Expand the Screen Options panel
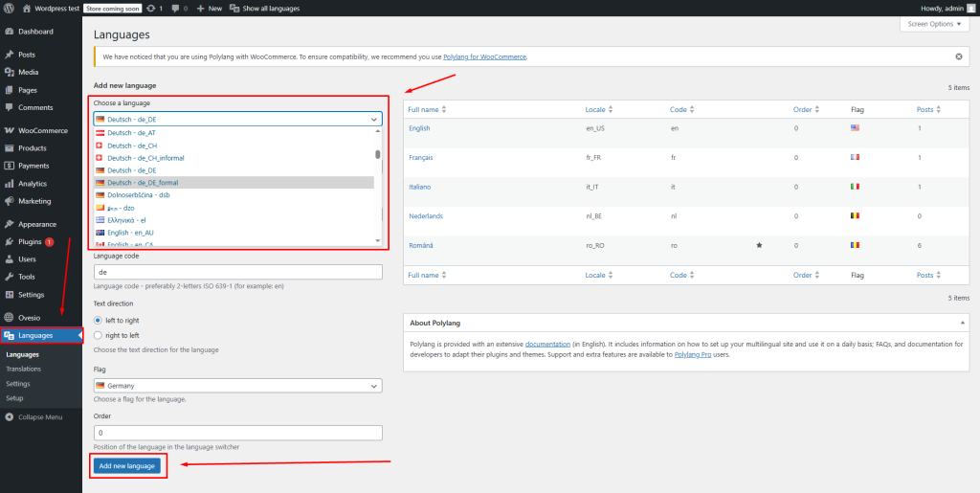 tap(934, 24)
